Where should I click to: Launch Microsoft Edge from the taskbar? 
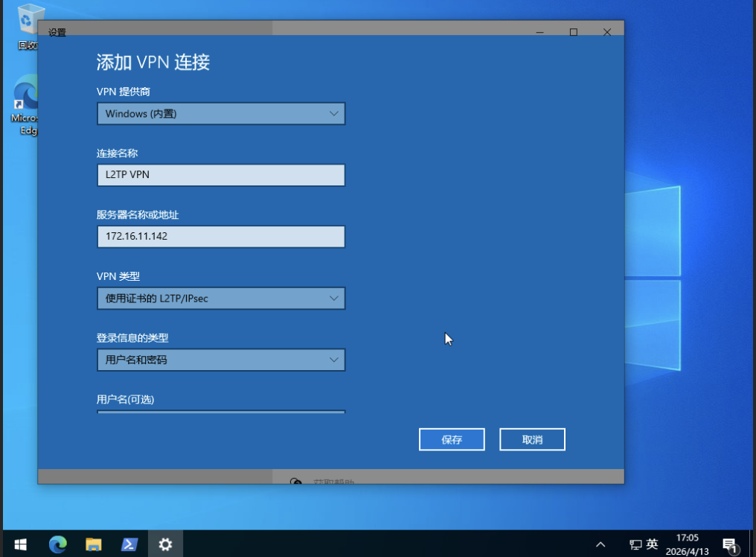pyautogui.click(x=57, y=544)
